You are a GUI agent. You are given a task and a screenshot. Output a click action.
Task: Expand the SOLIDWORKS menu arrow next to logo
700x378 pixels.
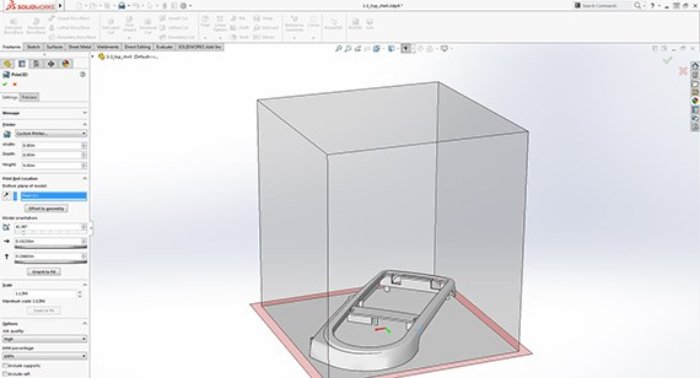point(60,6)
